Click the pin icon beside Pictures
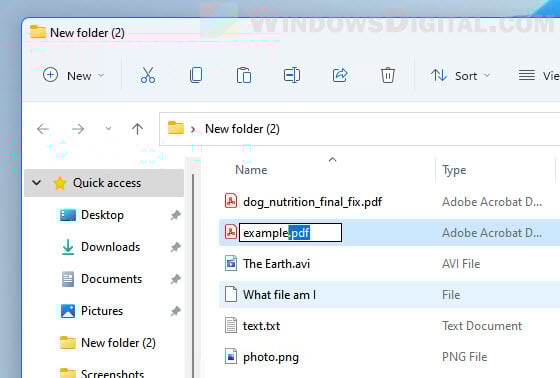This screenshot has width=560, height=378. (175, 311)
